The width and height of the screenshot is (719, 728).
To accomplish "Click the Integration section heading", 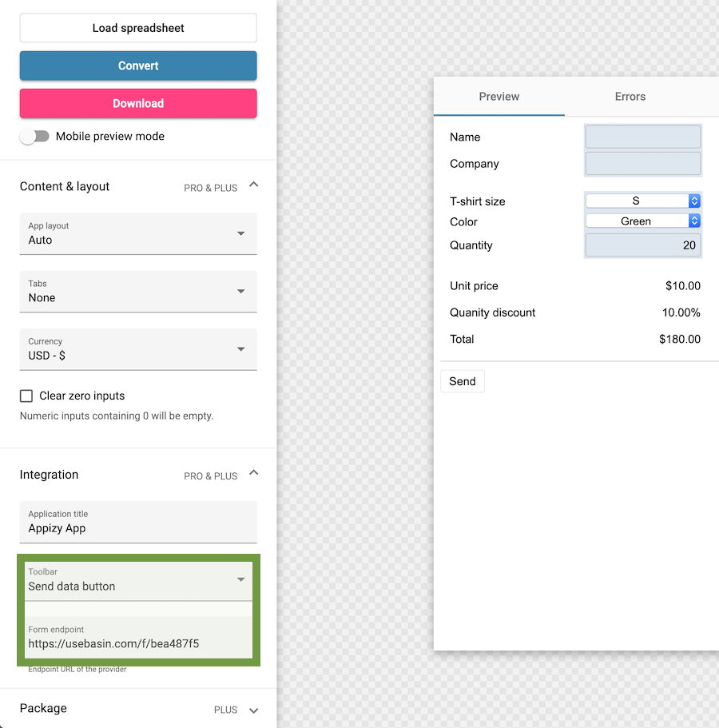I will click(x=49, y=475).
